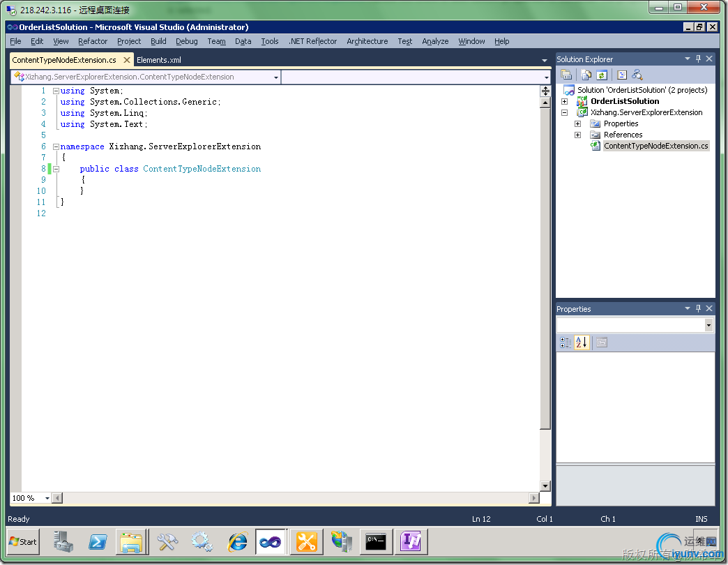Refresh the Solution Explorer tree
The width and height of the screenshot is (728, 565).
click(x=601, y=75)
